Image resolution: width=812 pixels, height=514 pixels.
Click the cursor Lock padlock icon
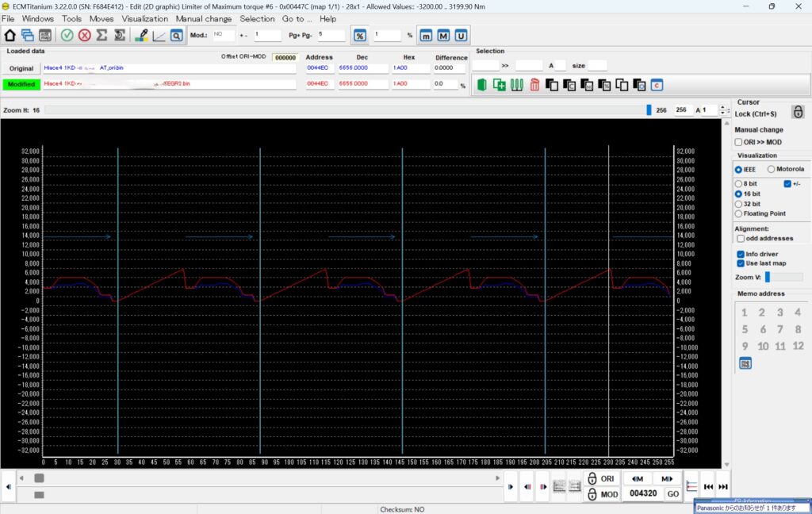[x=798, y=111]
